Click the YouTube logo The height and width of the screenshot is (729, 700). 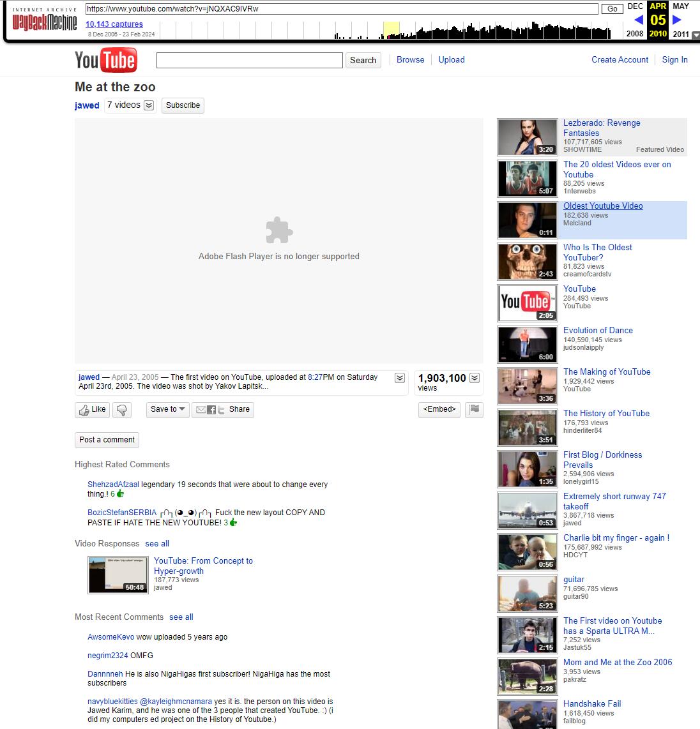pos(105,60)
